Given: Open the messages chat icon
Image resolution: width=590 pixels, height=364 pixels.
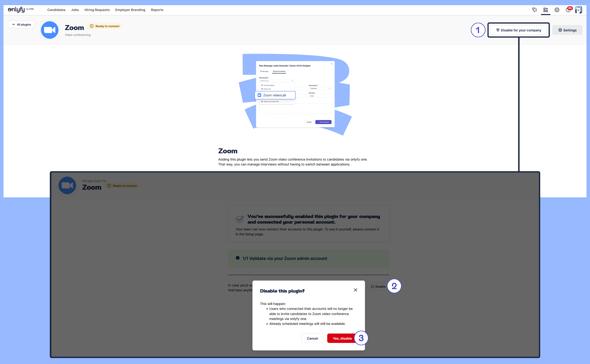Looking at the screenshot, I should tap(534, 10).
